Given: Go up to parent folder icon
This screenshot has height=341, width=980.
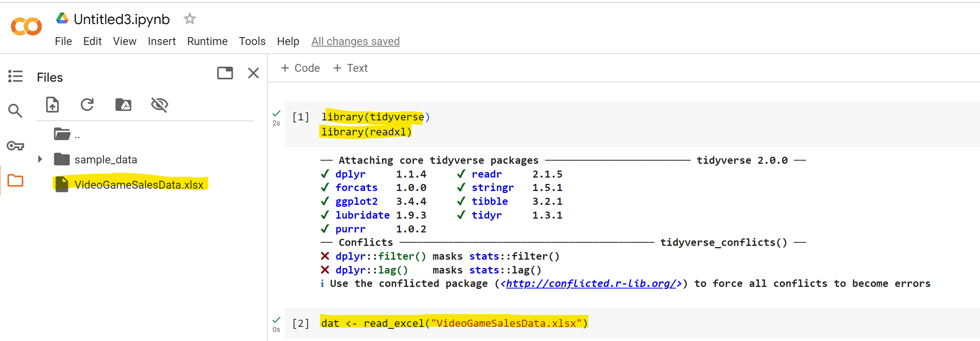Looking at the screenshot, I should pyautogui.click(x=62, y=134).
